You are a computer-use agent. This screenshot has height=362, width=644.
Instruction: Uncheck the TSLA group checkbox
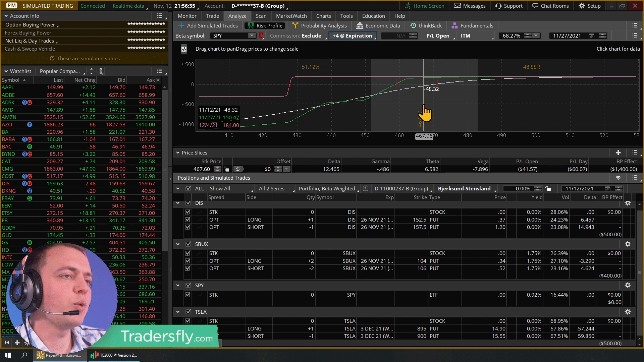pos(188,312)
